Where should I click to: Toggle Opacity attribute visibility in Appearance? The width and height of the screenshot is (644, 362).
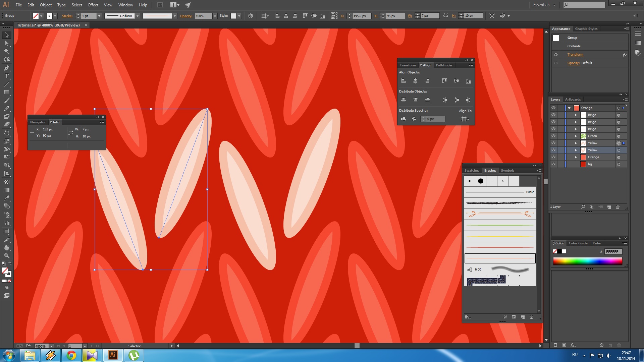(556, 63)
